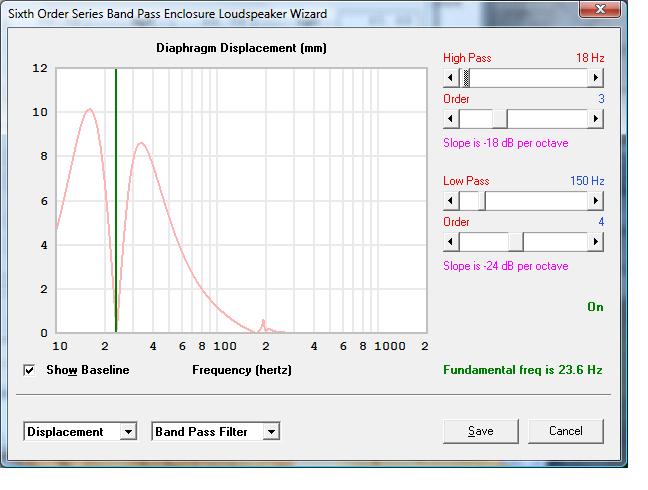Screen dimensions: 648x490
Task: Click the Fundamental freq is 23.6 Hz text
Action: 523,370
